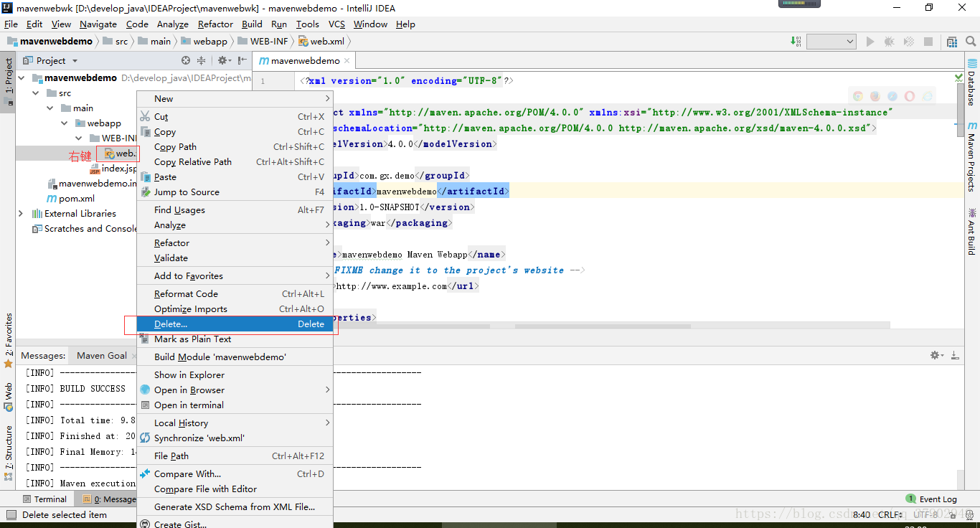Select Synchronize 'web.xml' menu entry
Viewport: 980px width, 528px height.
[235, 438]
